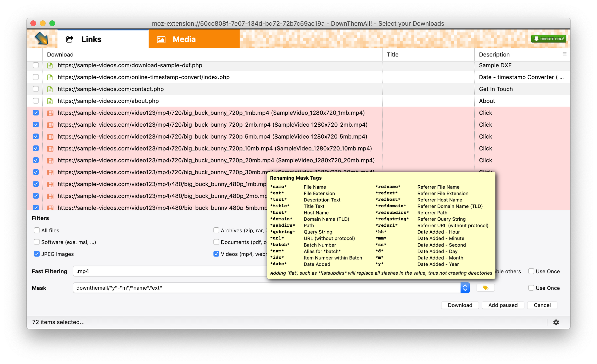The height and width of the screenshot is (364, 597).
Task: Click the Download button to start downloads
Action: pos(460,305)
